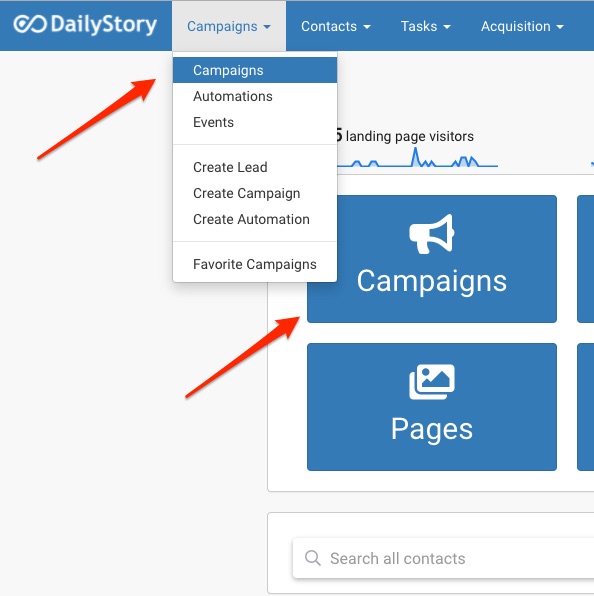The image size is (594, 596).
Task: Expand the Tasks navigation dropdown
Action: (426, 26)
